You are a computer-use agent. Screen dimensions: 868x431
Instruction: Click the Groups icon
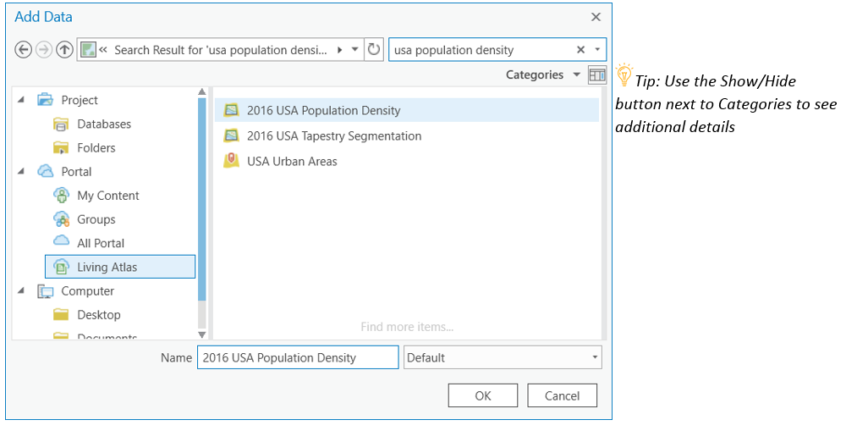pos(61,219)
